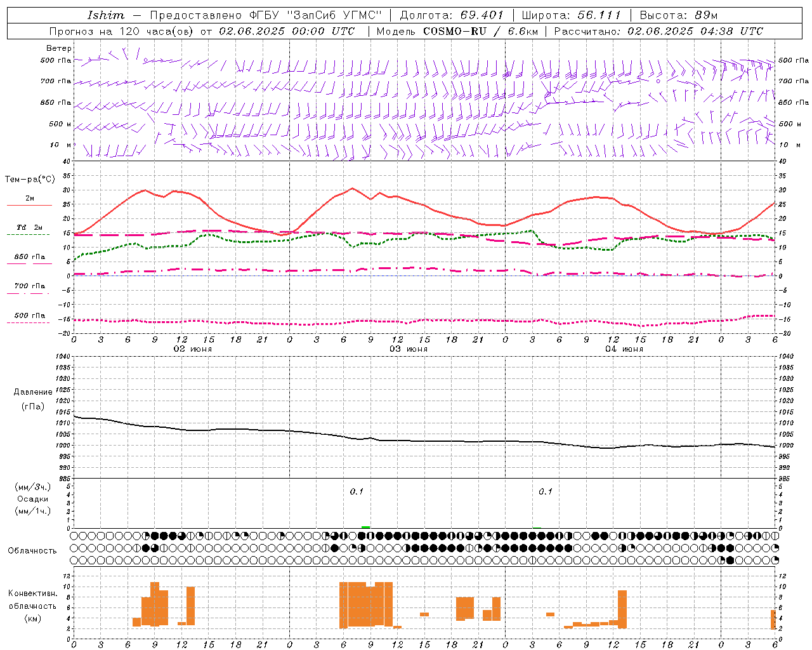Click the "(км)" unit under convective cloudiness
The height and width of the screenshot is (650, 812).
click(33, 618)
